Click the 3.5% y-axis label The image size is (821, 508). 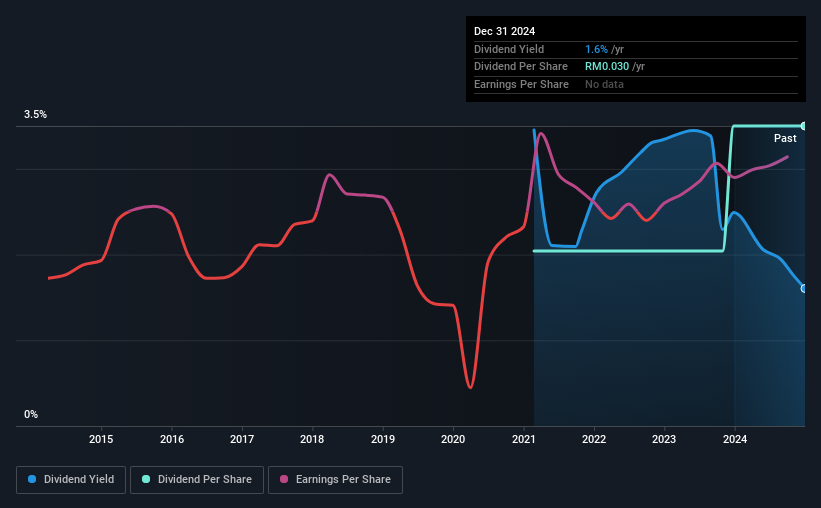(x=35, y=114)
